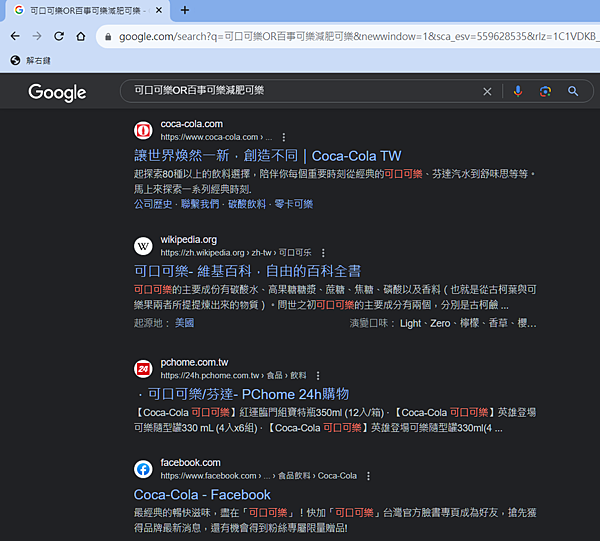The width and height of the screenshot is (600, 541).
Task: Open the 公司歷史 sitelink
Action: [x=153, y=204]
